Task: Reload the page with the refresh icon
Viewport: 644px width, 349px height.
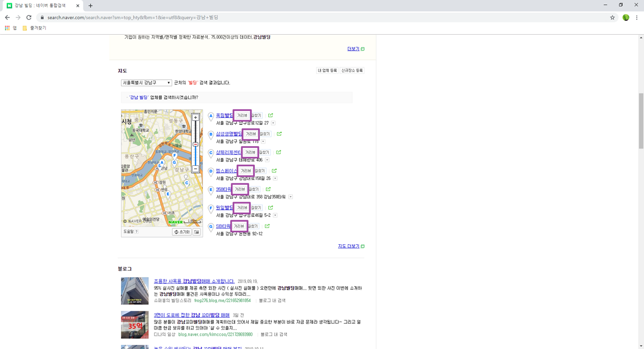Action: click(x=29, y=17)
